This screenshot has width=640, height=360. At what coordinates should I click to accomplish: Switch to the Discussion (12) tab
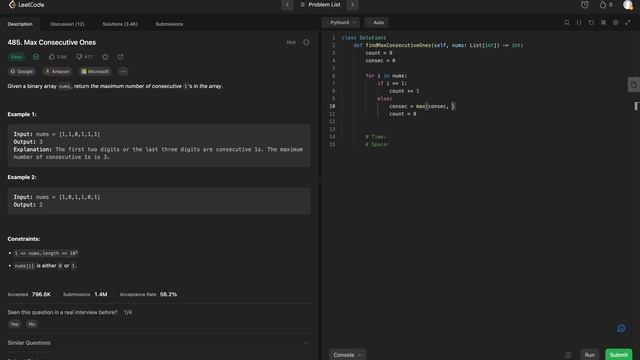tap(67, 24)
